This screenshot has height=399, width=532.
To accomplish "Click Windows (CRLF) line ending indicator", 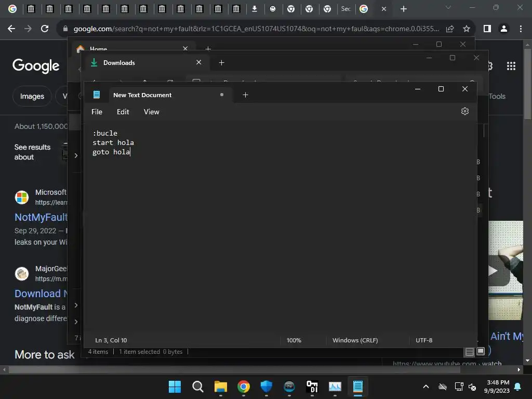I will (355, 340).
